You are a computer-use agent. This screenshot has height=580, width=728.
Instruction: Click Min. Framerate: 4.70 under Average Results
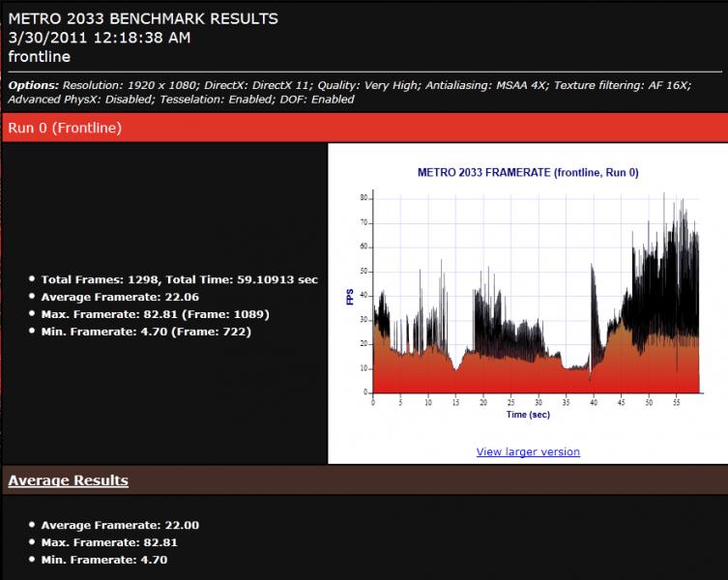pos(104,560)
